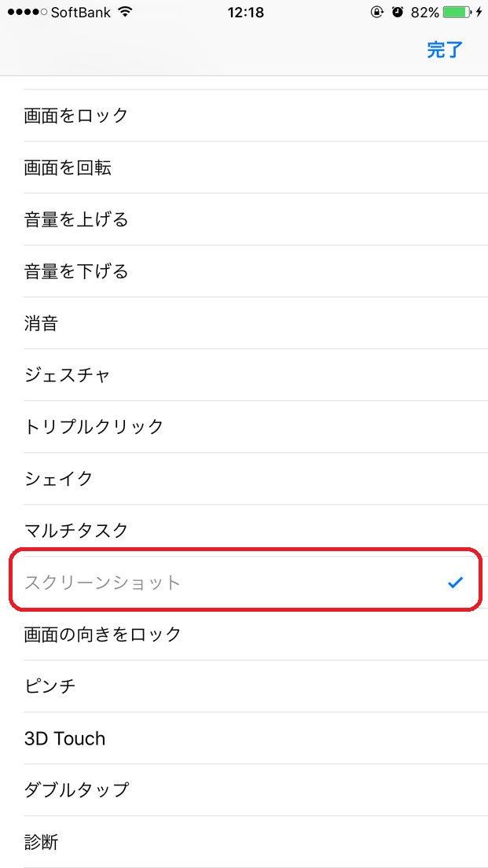Select the 消音 mute option
488x868 pixels.
[x=244, y=323]
